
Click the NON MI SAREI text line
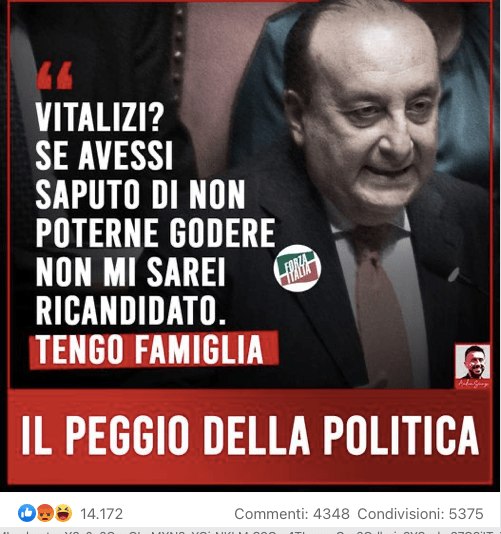[x=130, y=271]
